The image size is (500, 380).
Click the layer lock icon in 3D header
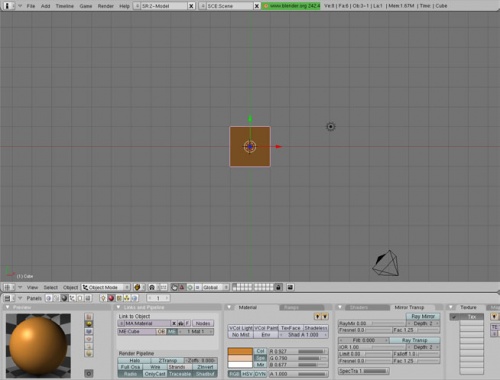coord(278,287)
